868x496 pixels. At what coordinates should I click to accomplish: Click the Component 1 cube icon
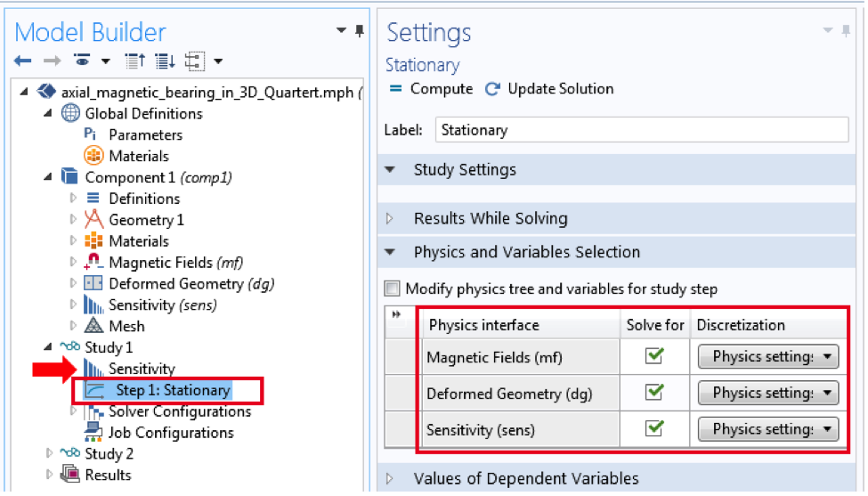point(69,176)
